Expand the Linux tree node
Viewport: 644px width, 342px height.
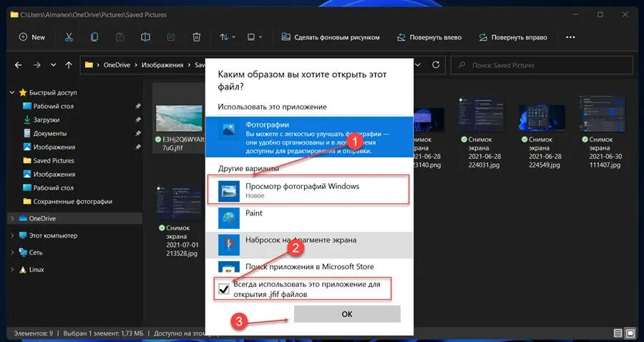(x=12, y=270)
